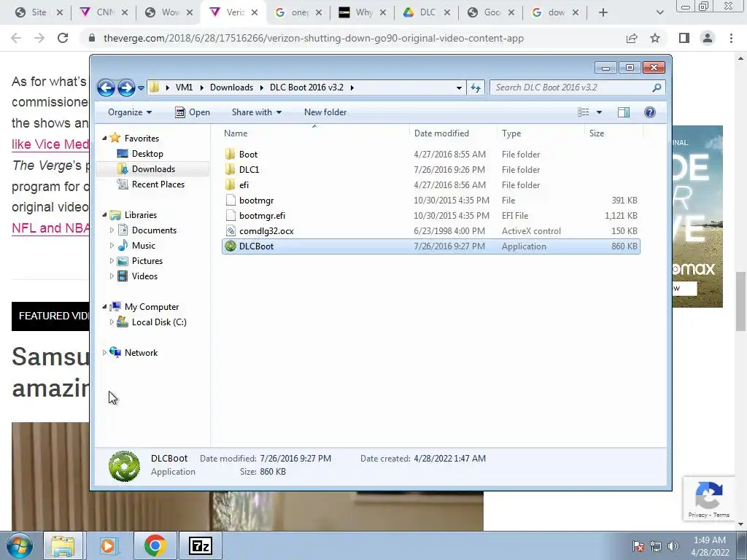Sort by the Type column header
Viewport: 747px width, 560px height.
coord(541,133)
